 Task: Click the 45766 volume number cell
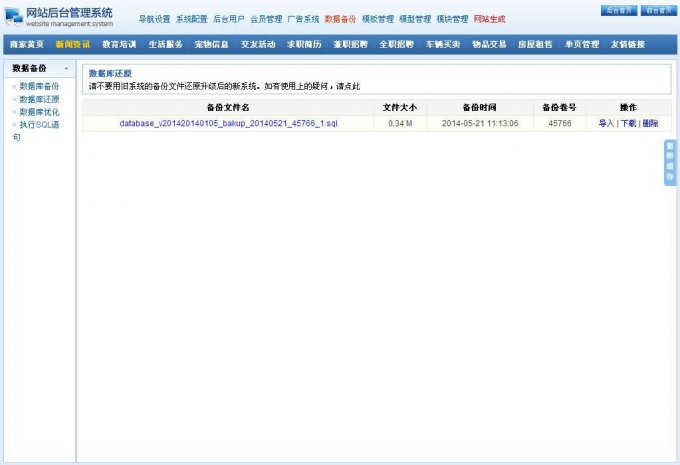tap(560, 123)
